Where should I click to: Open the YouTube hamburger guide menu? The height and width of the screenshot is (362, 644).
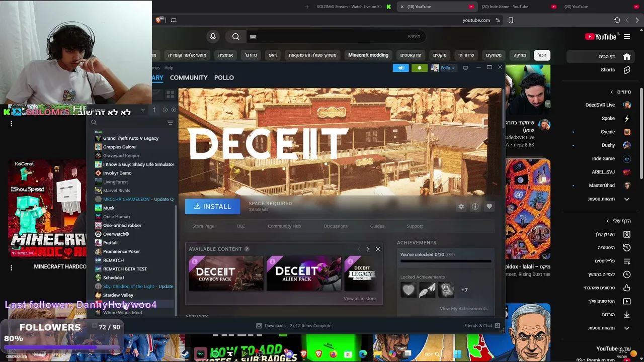627,37
